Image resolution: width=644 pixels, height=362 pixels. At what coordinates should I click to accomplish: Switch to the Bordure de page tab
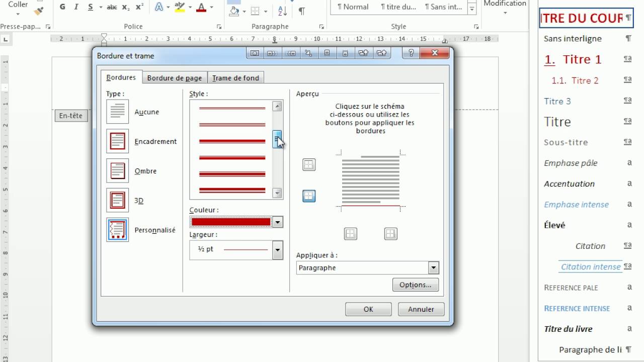[175, 78]
